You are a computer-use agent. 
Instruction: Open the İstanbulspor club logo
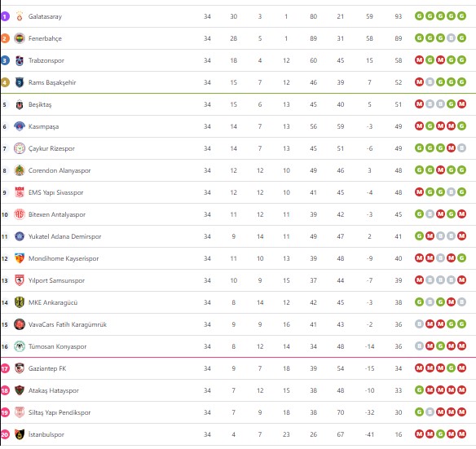[20, 434]
